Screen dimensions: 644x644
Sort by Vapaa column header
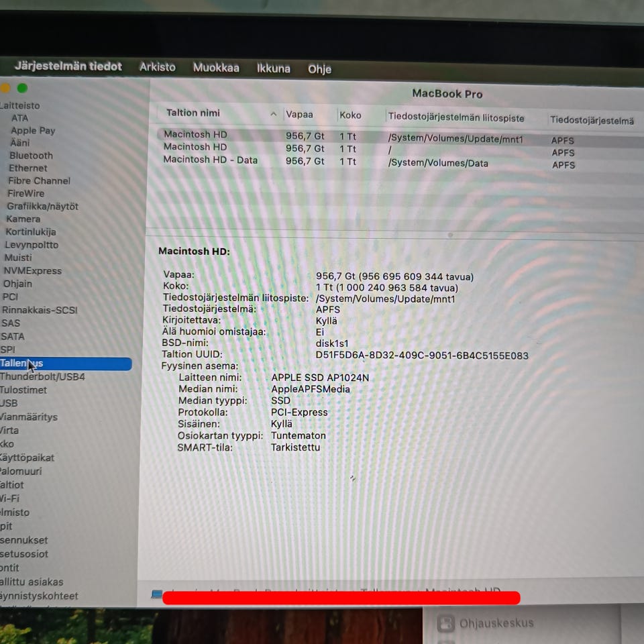point(299,115)
